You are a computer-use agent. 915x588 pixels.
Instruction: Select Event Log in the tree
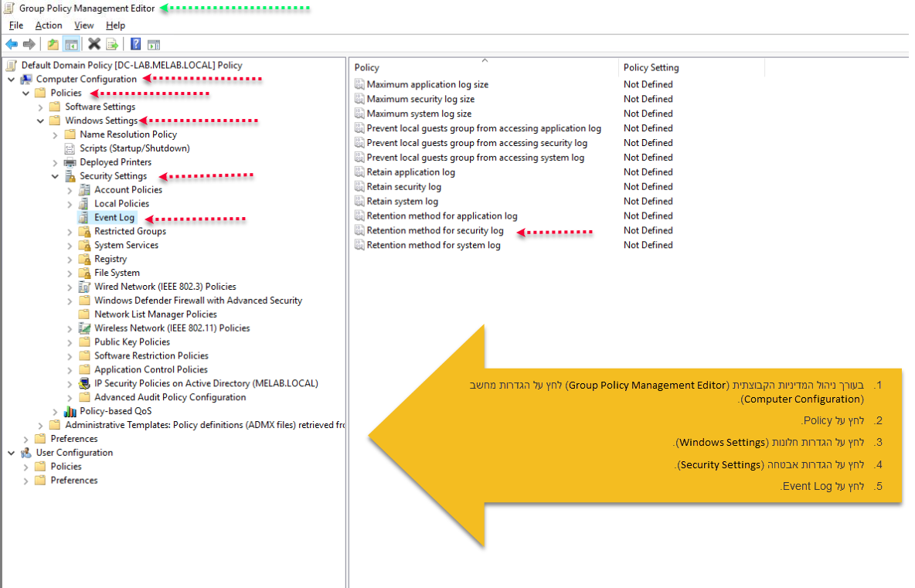pyautogui.click(x=114, y=218)
